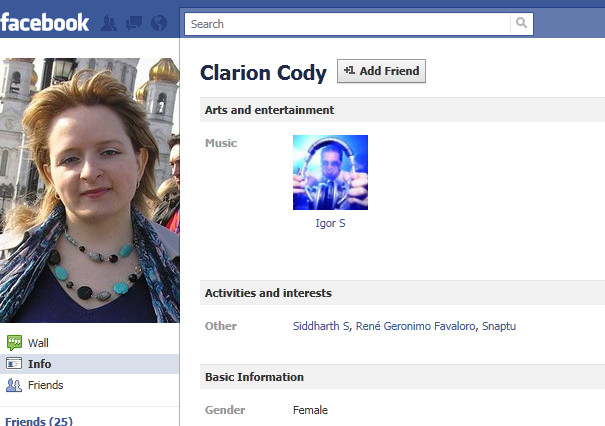Click the Info card icon
Image resolution: width=605 pixels, height=426 pixels.
14,363
